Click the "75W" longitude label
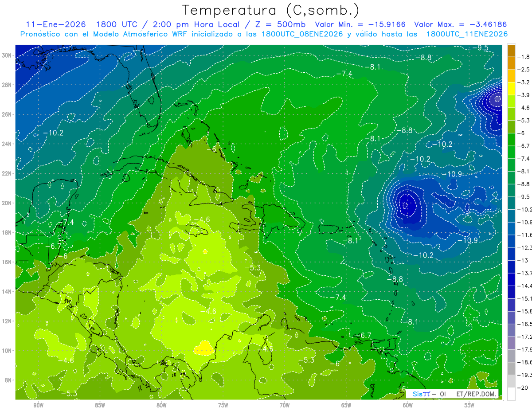Screen dimensions: 532x411 tap(223, 405)
